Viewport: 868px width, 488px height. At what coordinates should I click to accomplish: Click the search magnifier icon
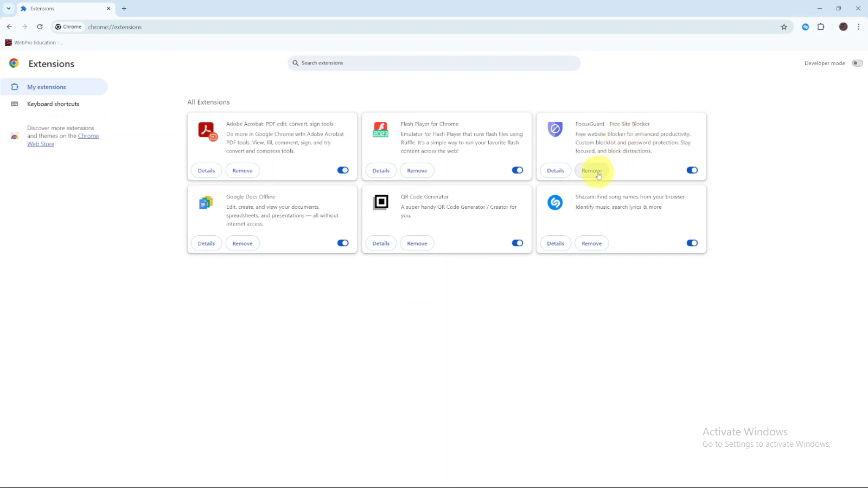[x=296, y=63]
